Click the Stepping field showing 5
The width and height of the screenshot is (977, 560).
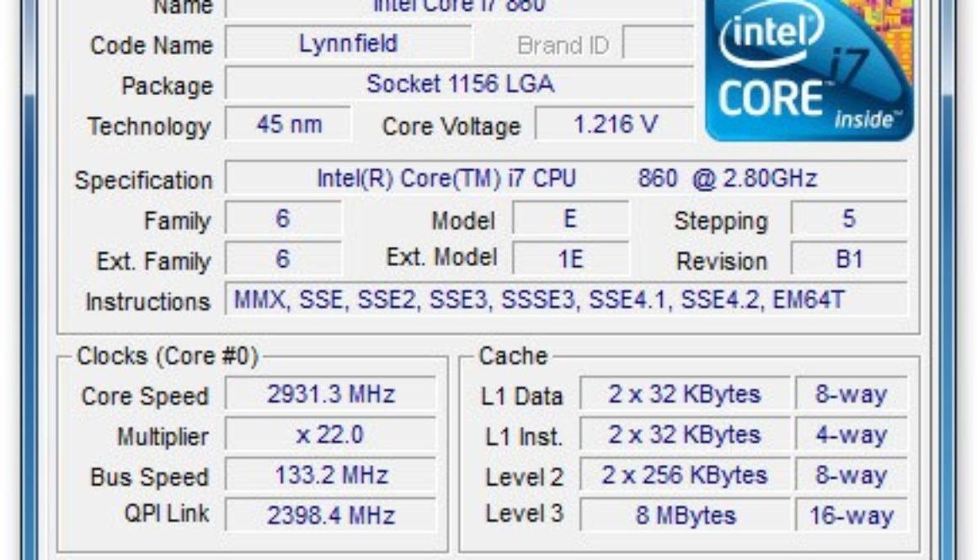(848, 220)
